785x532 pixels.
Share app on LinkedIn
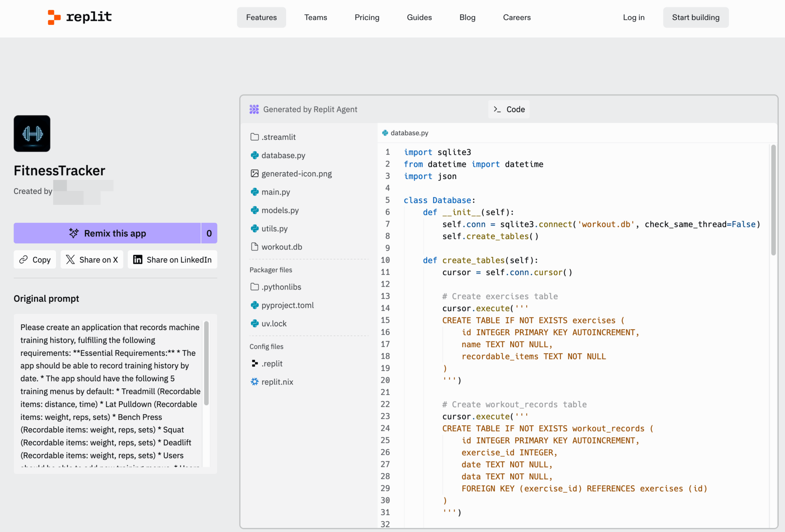[x=172, y=260]
